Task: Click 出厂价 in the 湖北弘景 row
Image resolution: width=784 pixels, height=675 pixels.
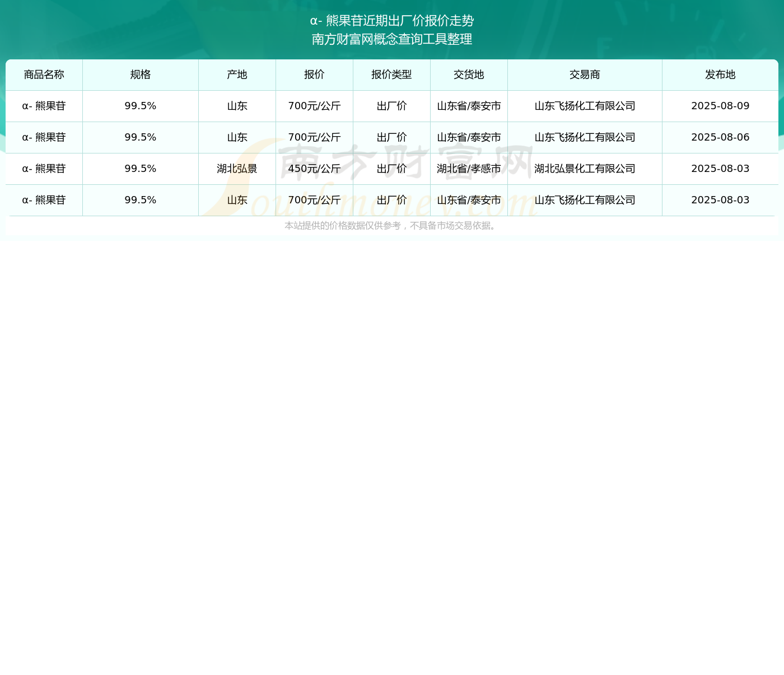Action: click(391, 169)
